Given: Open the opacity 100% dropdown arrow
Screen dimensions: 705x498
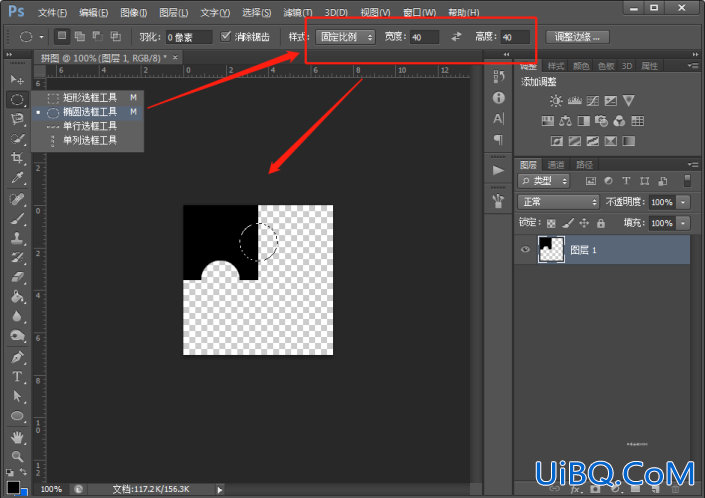Looking at the screenshot, I should click(x=683, y=202).
